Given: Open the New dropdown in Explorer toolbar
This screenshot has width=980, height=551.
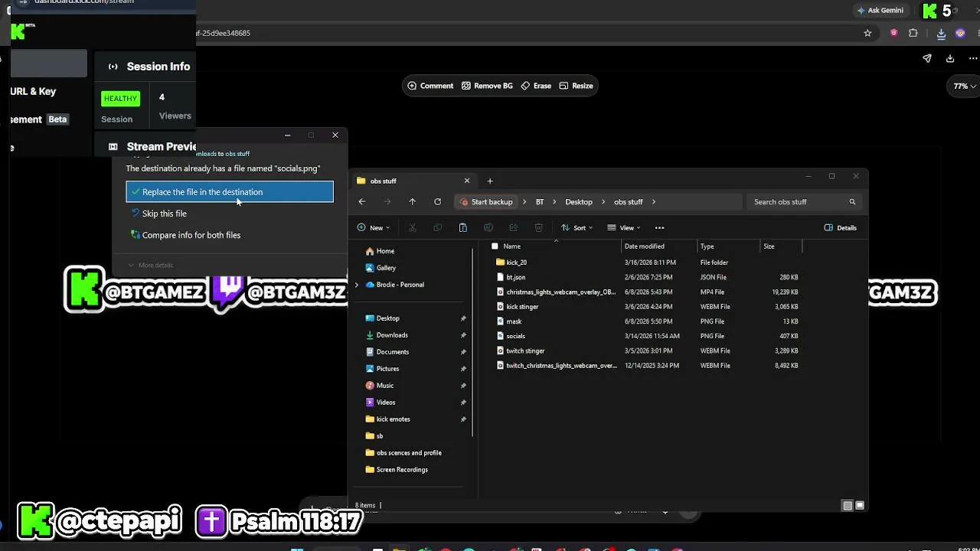Looking at the screenshot, I should coord(374,228).
